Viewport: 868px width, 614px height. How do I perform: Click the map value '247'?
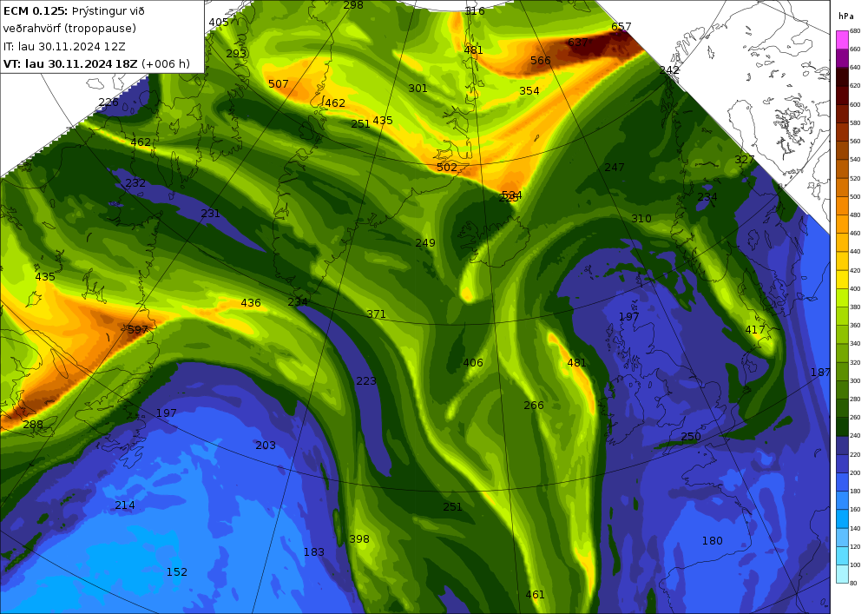click(x=615, y=168)
